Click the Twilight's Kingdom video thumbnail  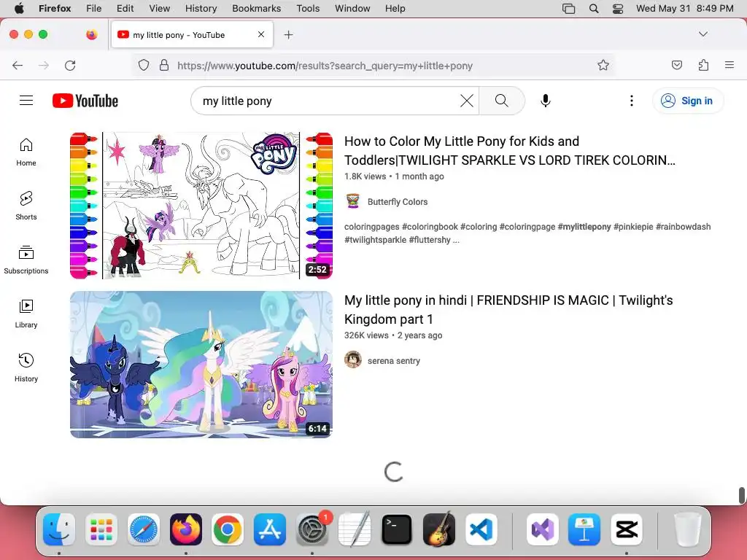pyautogui.click(x=201, y=365)
